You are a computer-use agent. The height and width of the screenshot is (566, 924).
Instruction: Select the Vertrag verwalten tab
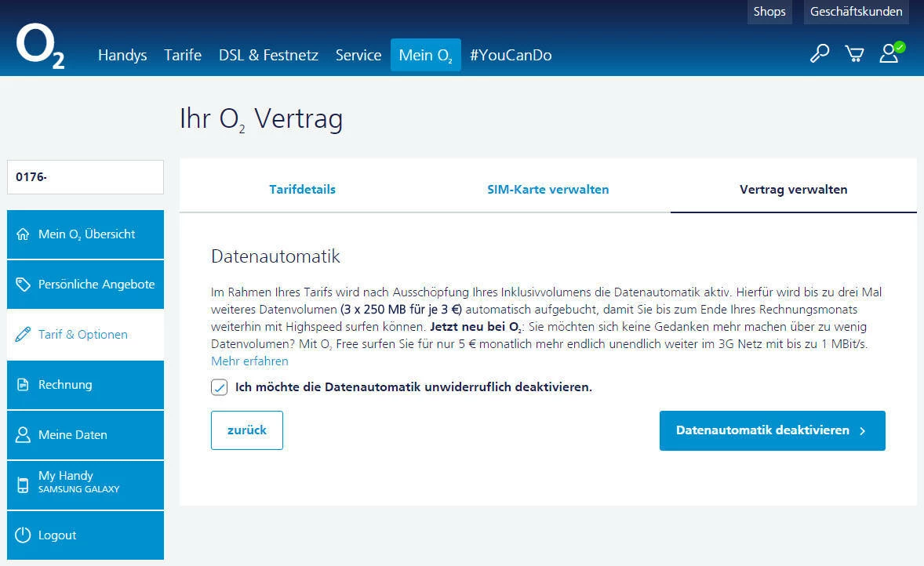click(793, 189)
